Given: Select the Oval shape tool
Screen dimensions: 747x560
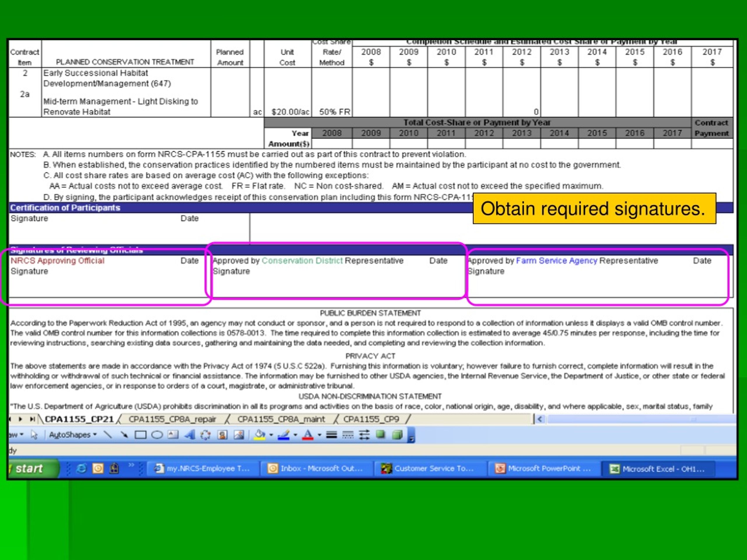Looking at the screenshot, I should tap(157, 435).
